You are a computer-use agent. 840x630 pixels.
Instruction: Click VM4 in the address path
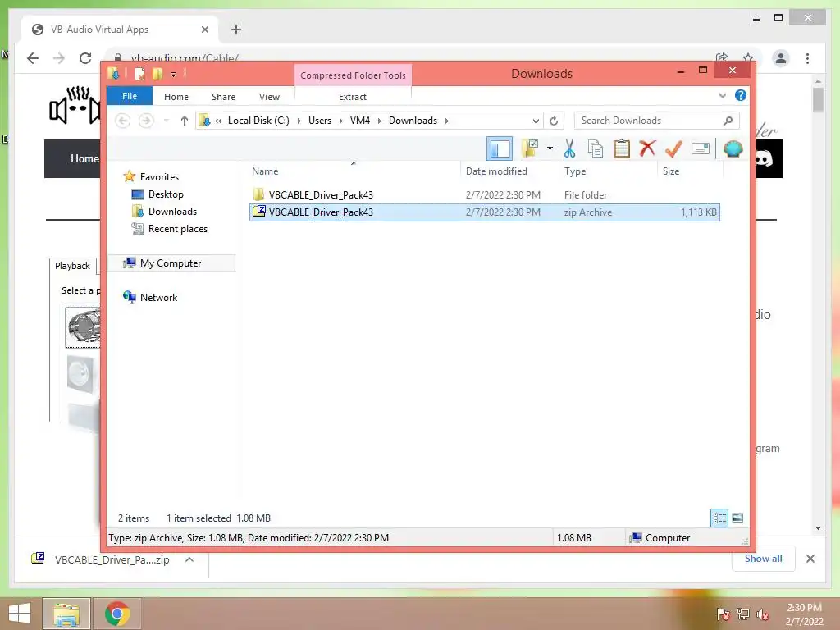360,121
